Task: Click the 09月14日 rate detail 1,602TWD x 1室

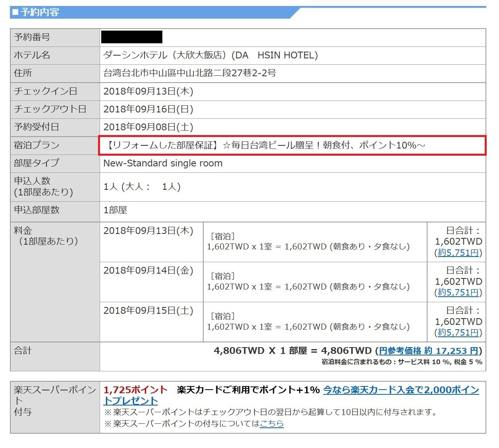Action: click(x=308, y=286)
